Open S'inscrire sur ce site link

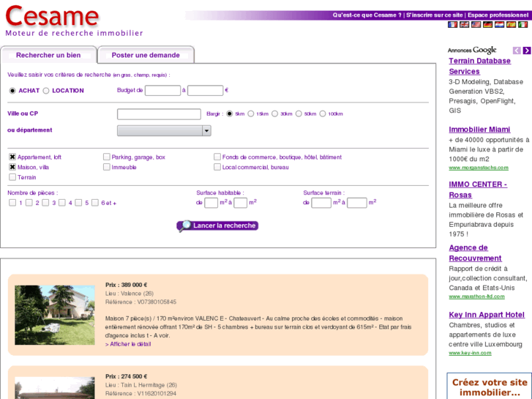pos(434,15)
